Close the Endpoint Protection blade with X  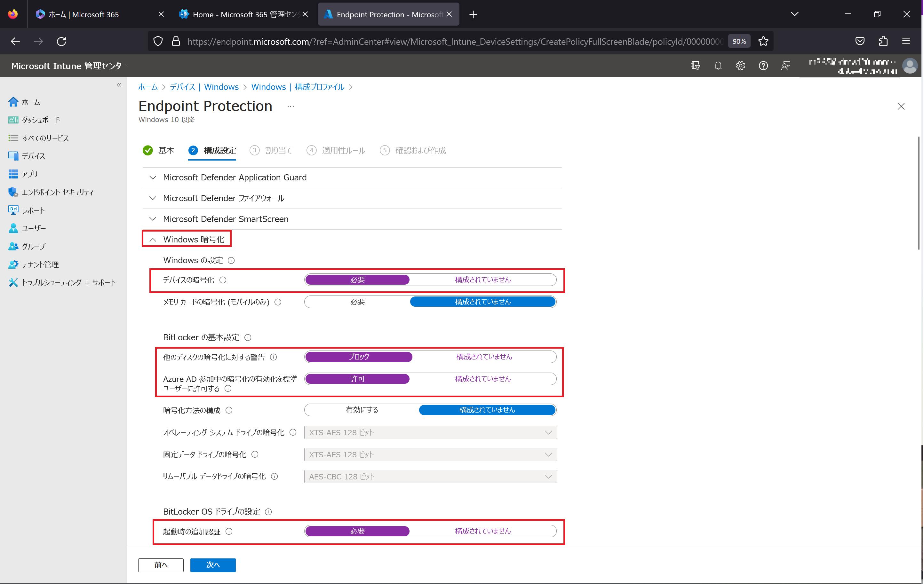(x=901, y=106)
